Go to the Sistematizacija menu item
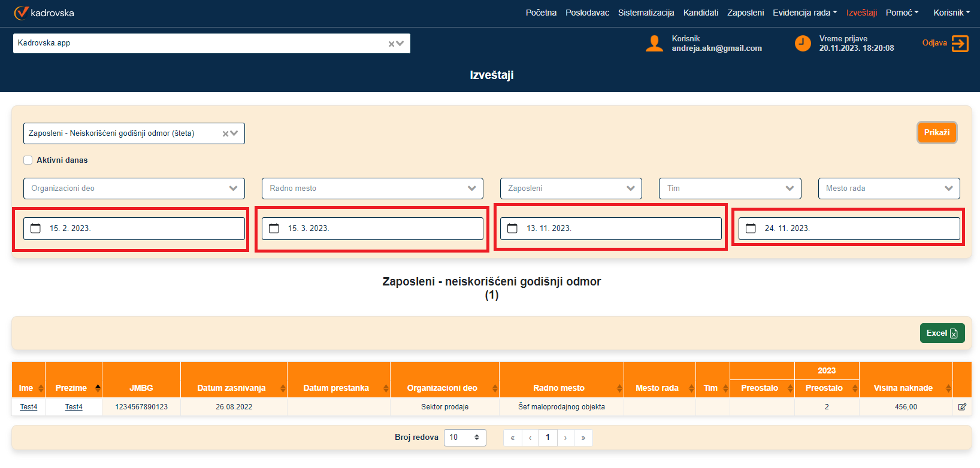The image size is (980, 468). [646, 13]
